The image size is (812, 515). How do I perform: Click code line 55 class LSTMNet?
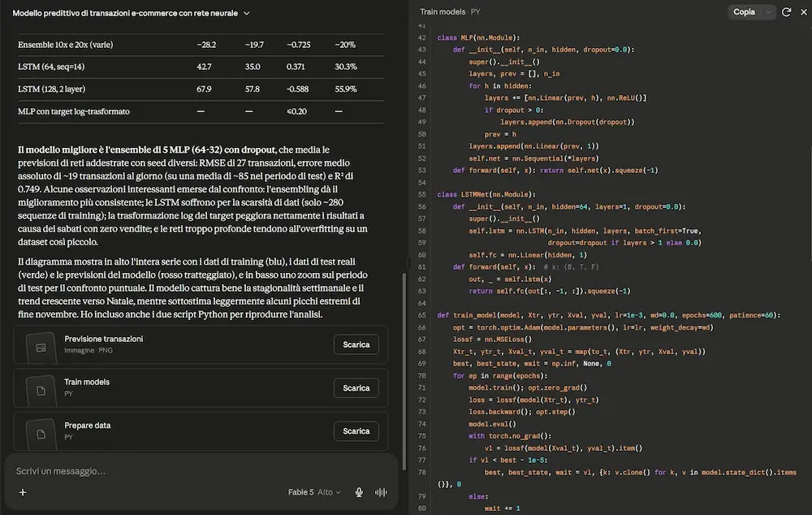pyautogui.click(x=486, y=195)
